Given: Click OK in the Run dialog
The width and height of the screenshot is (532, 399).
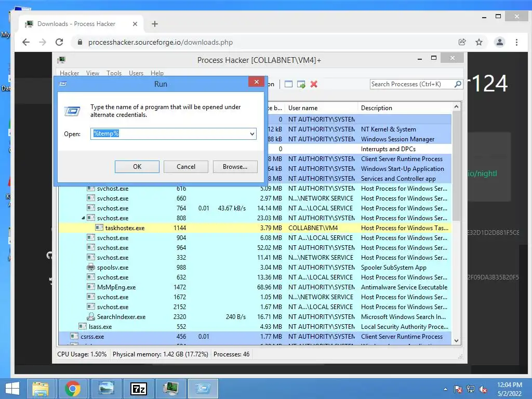Looking at the screenshot, I should point(137,167).
